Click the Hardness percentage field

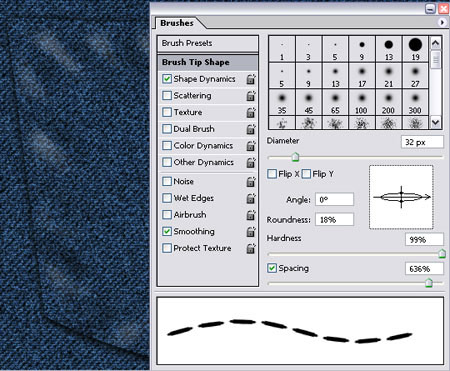point(424,240)
